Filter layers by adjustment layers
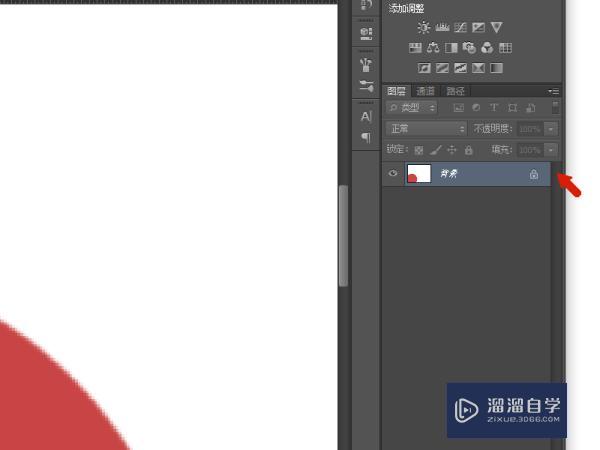The image size is (600, 450). [476, 108]
